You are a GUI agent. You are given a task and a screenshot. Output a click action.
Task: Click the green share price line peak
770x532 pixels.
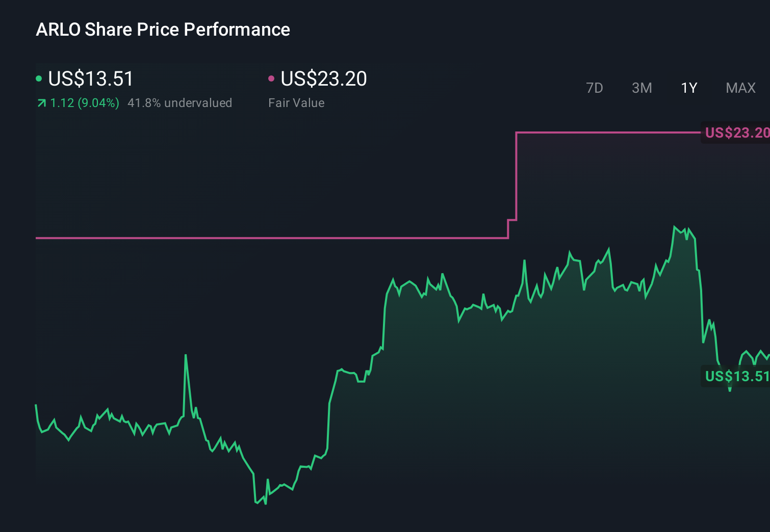(675, 224)
